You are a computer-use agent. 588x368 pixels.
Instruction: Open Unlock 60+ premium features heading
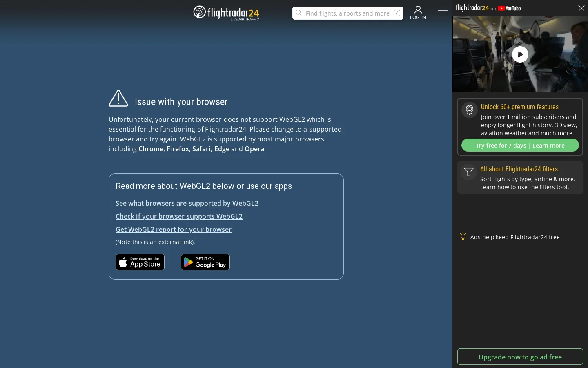pyautogui.click(x=520, y=107)
